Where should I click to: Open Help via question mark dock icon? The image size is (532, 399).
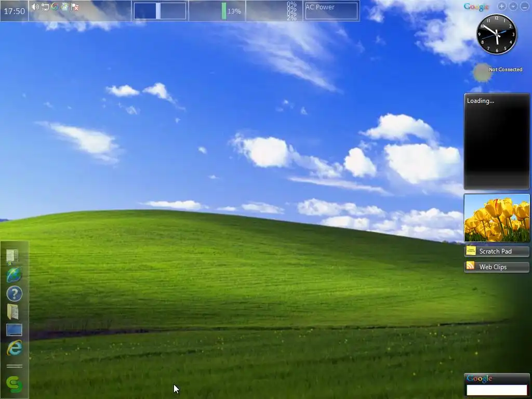[x=14, y=294]
